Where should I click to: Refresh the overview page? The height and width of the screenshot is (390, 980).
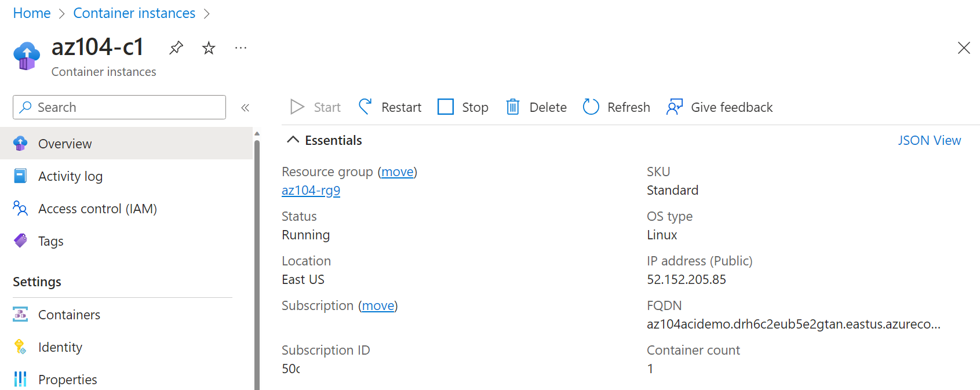pos(616,107)
